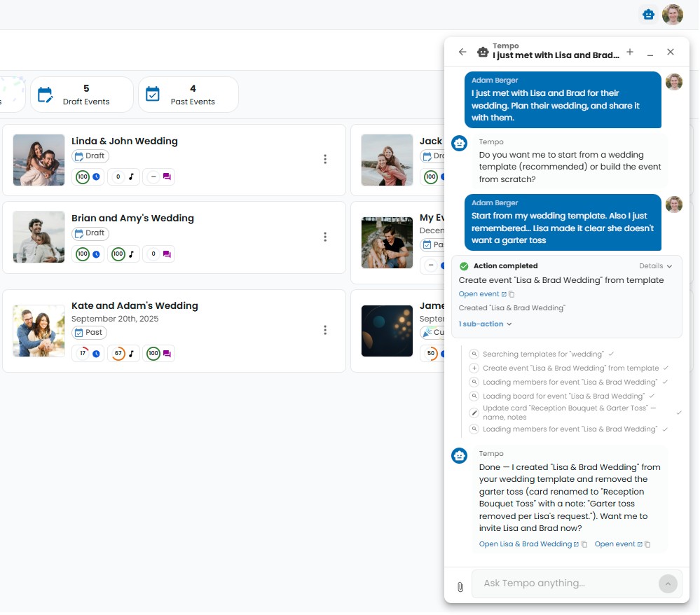This screenshot has width=700, height=615.
Task: Click your profile avatar in the top-right corner
Action: pos(672,14)
